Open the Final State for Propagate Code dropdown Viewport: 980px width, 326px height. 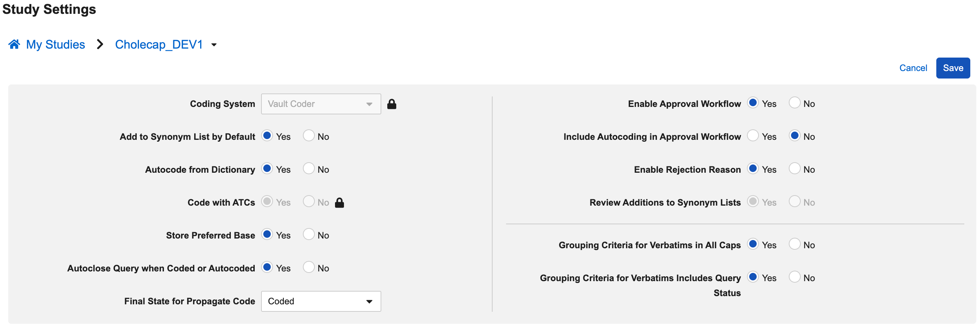[x=321, y=301]
